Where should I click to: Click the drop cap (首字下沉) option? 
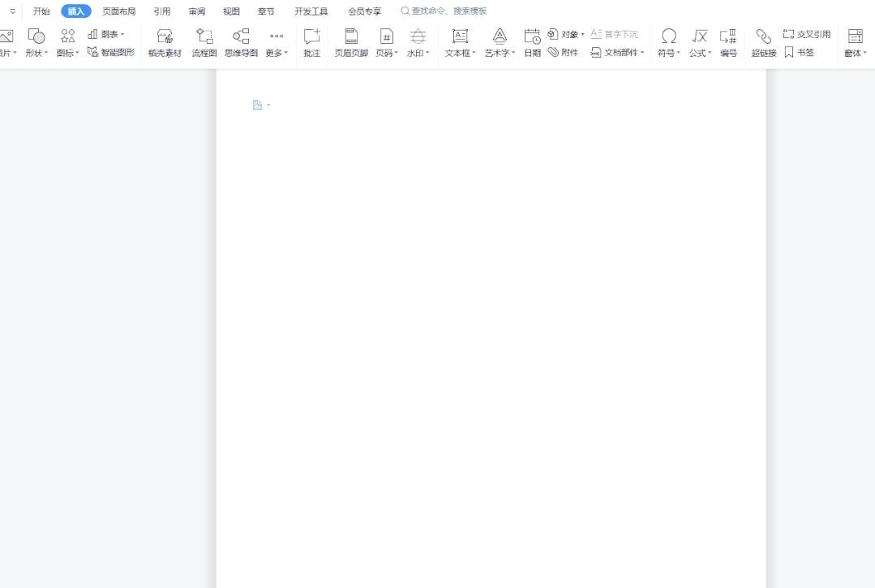coord(614,35)
